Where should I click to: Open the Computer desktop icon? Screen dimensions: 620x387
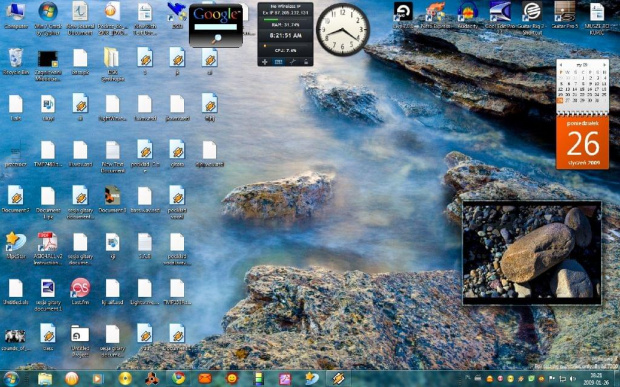[16, 16]
